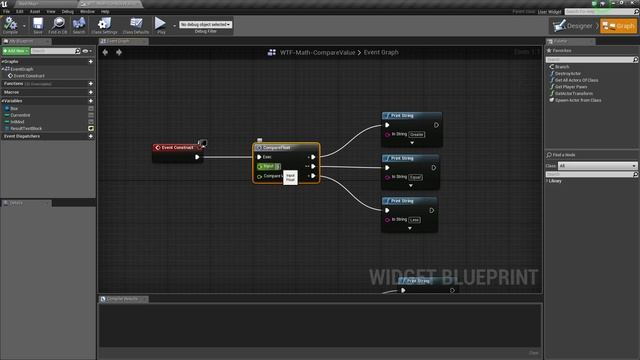This screenshot has width=640, height=360.
Task: Add a new macro with the plus icon
Action: pos(91,92)
